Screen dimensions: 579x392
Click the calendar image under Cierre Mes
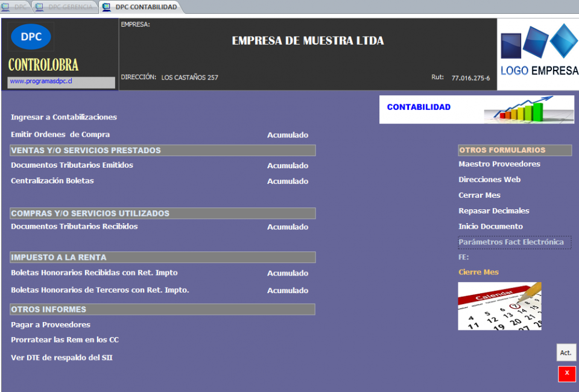coord(499,306)
